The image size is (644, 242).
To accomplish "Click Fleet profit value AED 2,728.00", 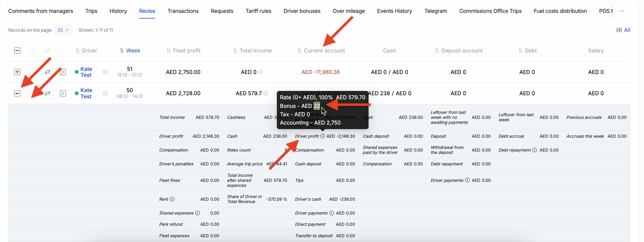I will tap(183, 93).
